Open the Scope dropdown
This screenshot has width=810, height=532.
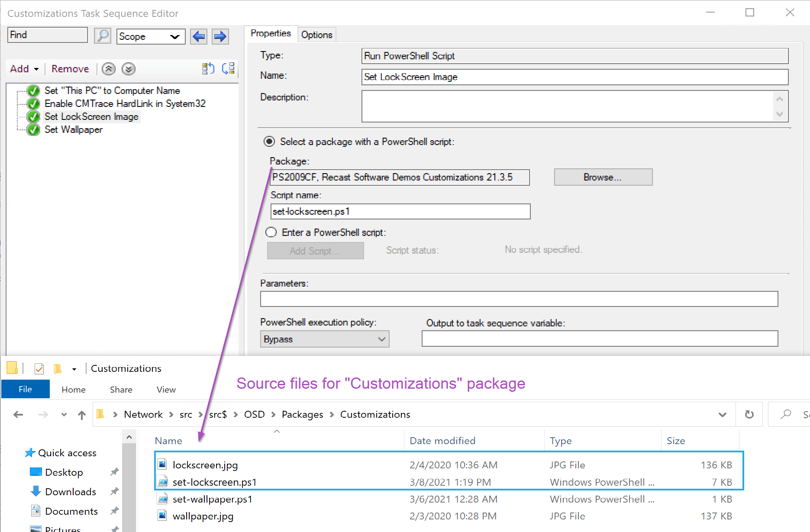click(x=151, y=36)
